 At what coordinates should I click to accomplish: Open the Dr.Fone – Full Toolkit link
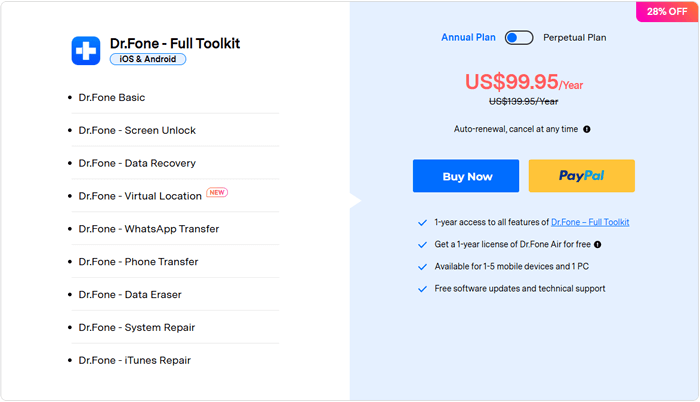point(590,222)
